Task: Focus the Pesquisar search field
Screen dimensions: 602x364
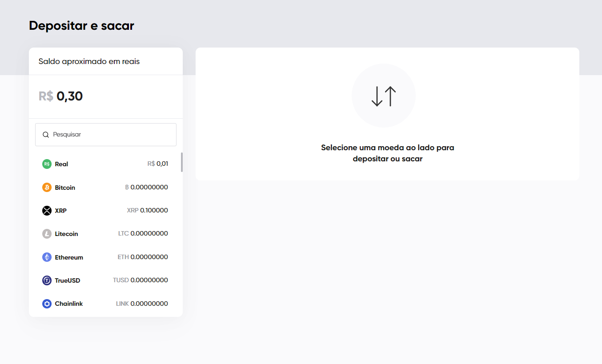Action: 106,135
